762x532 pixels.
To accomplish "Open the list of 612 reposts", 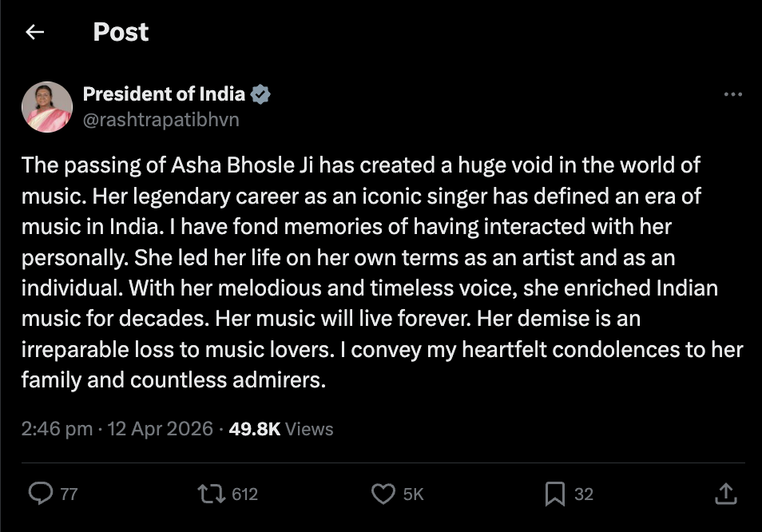I will 244,494.
